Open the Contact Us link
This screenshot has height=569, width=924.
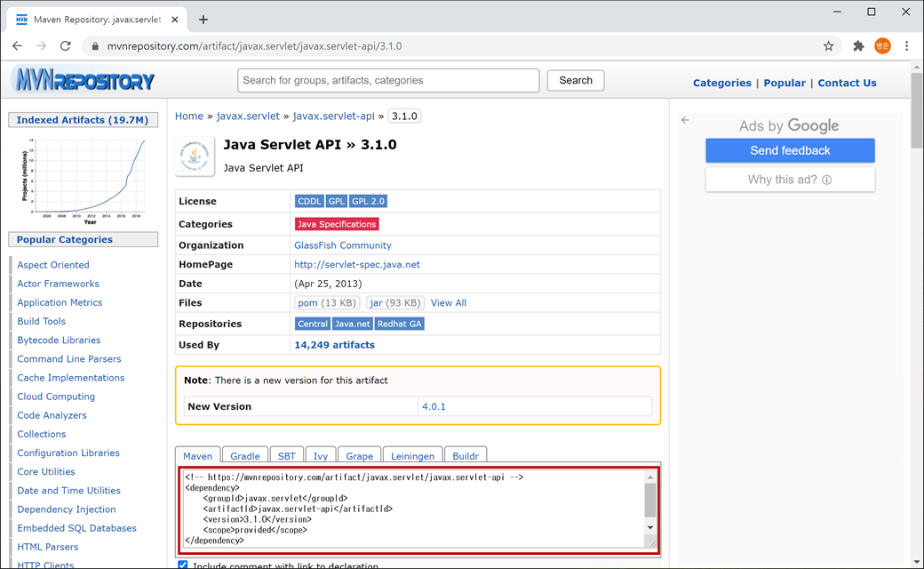(847, 84)
